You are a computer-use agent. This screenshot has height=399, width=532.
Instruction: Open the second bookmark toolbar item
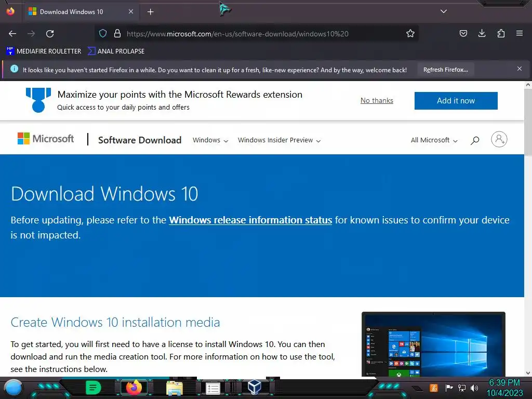(x=116, y=51)
